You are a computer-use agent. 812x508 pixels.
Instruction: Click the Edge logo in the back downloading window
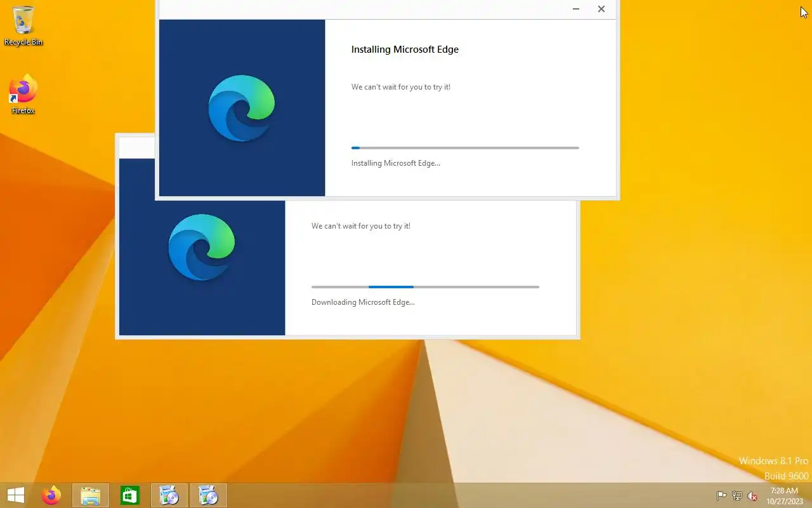202,247
